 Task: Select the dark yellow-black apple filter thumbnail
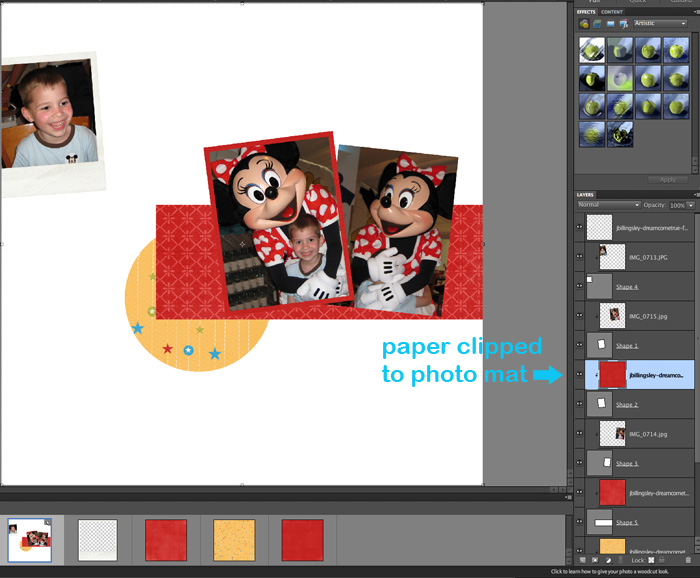click(x=620, y=134)
